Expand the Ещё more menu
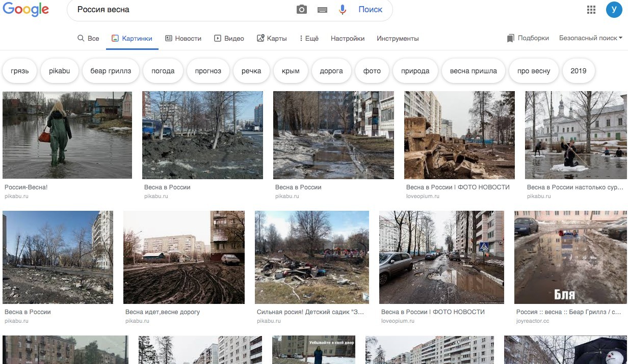The height and width of the screenshot is (364, 628). click(x=309, y=38)
